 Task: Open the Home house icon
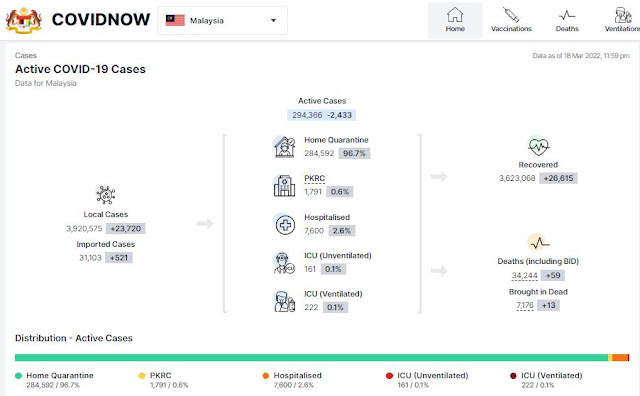click(455, 15)
